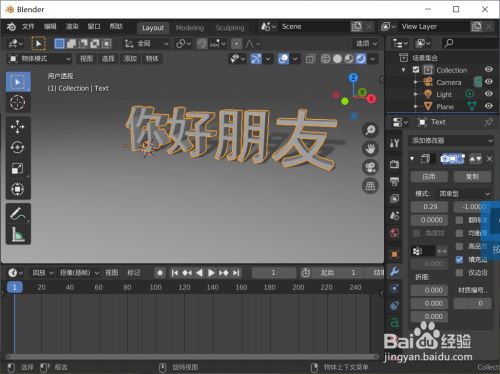500x374 pixels.
Task: Select the Select Box tool in the left toolbar
Action: pyautogui.click(x=18, y=82)
